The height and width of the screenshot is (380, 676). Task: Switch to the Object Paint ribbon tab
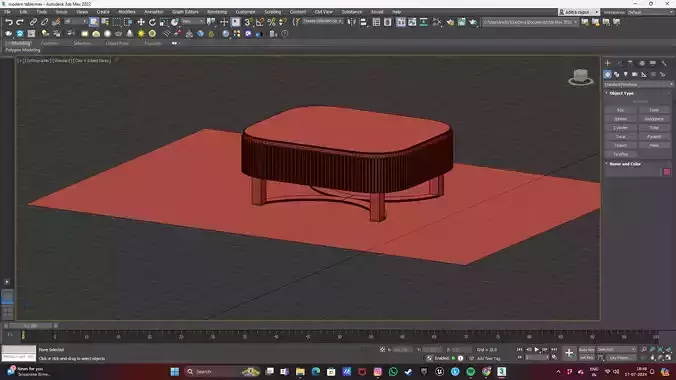click(x=117, y=43)
